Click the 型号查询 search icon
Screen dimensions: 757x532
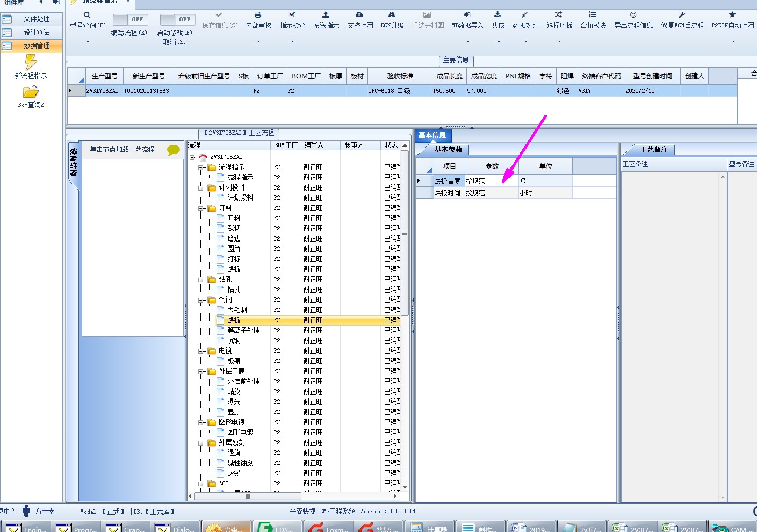pyautogui.click(x=87, y=15)
